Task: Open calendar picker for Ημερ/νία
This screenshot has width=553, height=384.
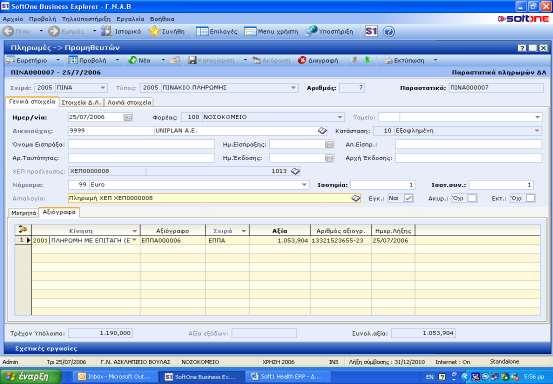Action: pyautogui.click(x=128, y=117)
